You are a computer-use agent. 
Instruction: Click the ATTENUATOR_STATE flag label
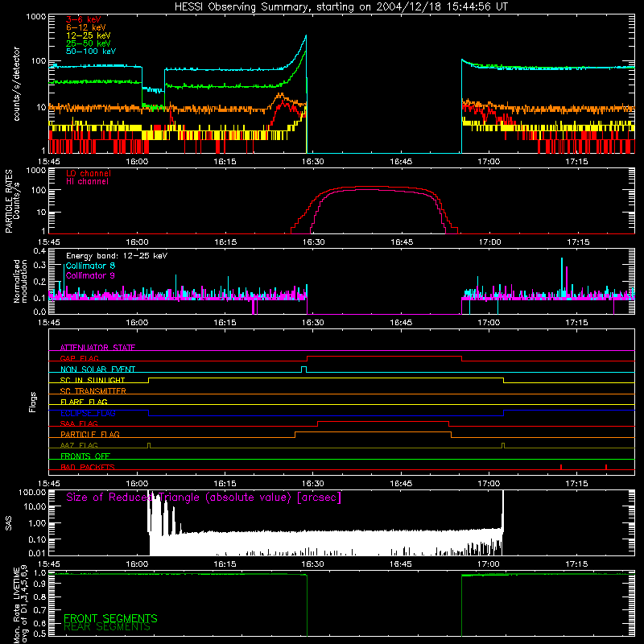pyautogui.click(x=97, y=348)
